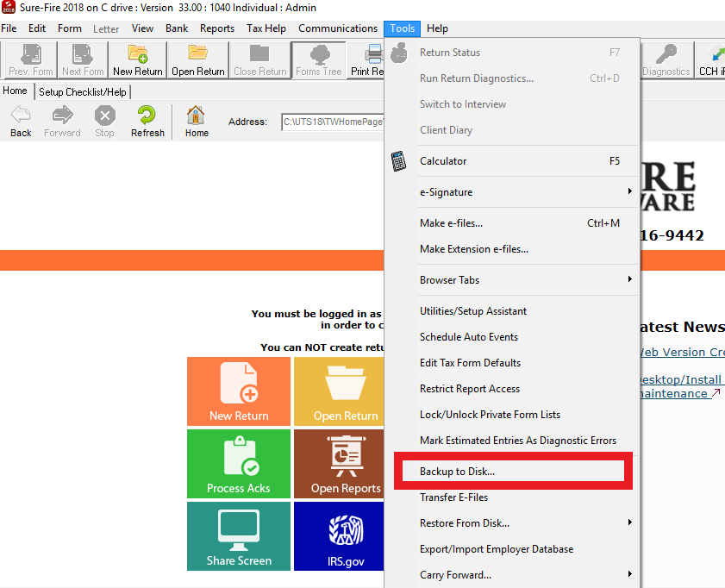Click the Stop icon
This screenshot has height=588, width=725.
tap(105, 116)
